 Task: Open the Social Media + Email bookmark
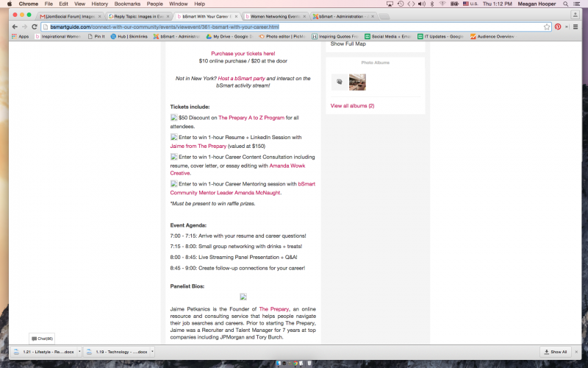pyautogui.click(x=388, y=36)
